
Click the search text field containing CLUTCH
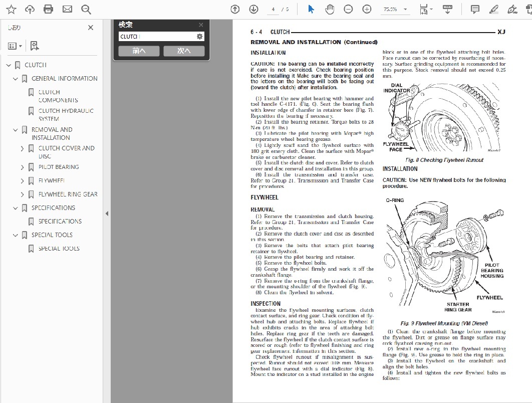tap(157, 36)
